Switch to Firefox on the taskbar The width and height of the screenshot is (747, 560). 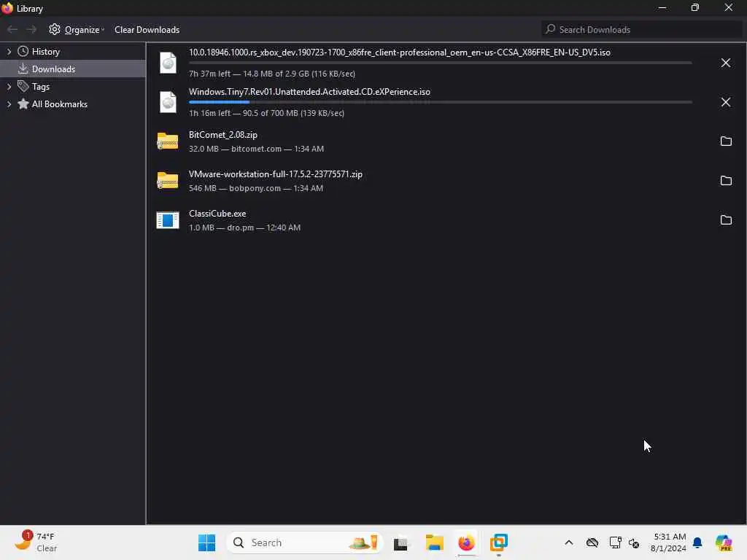click(466, 542)
